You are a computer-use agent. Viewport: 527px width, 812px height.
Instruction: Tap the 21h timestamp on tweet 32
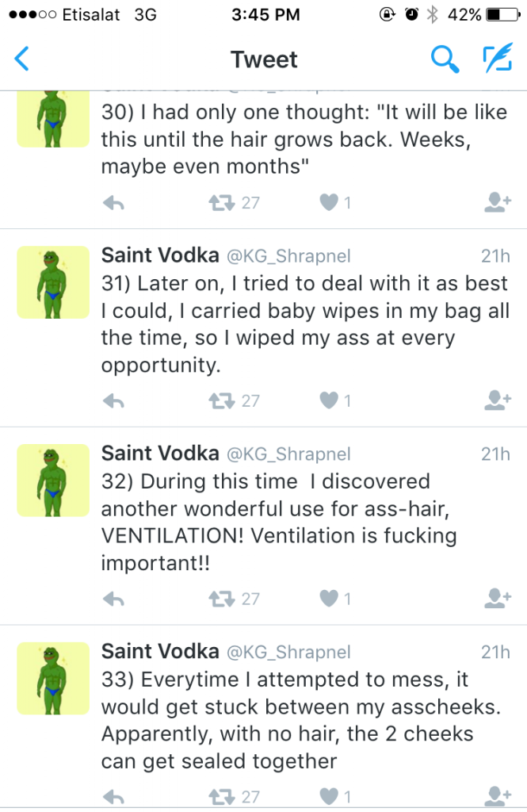(x=495, y=454)
